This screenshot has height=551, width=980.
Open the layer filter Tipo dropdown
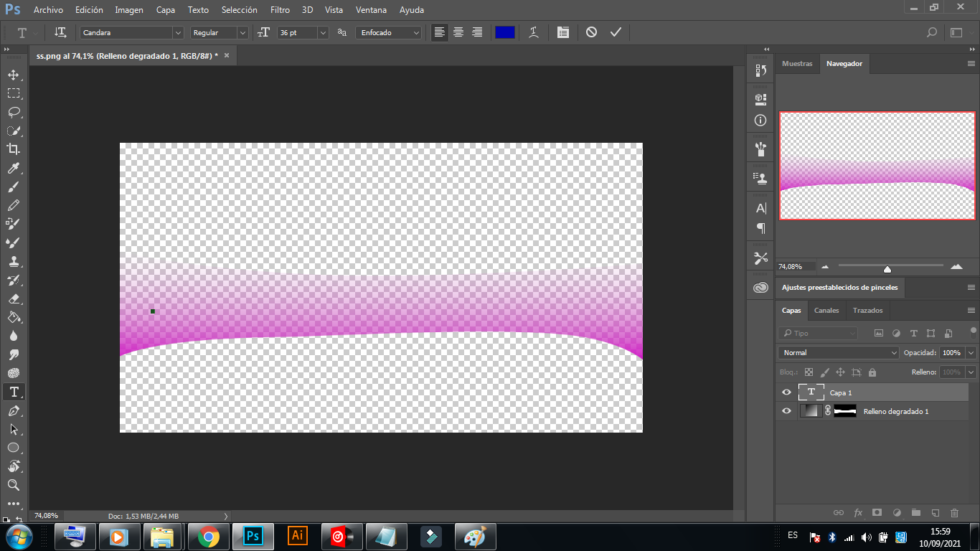coord(818,333)
